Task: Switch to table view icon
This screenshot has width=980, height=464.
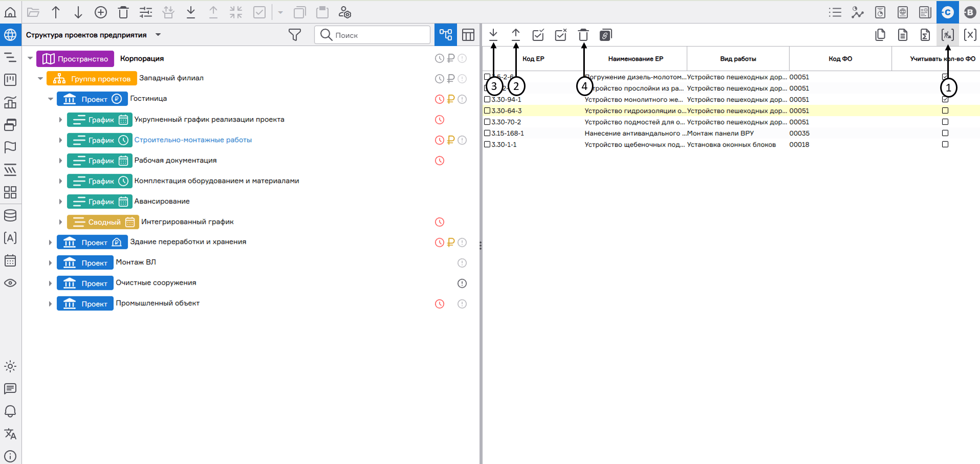Action: point(468,35)
